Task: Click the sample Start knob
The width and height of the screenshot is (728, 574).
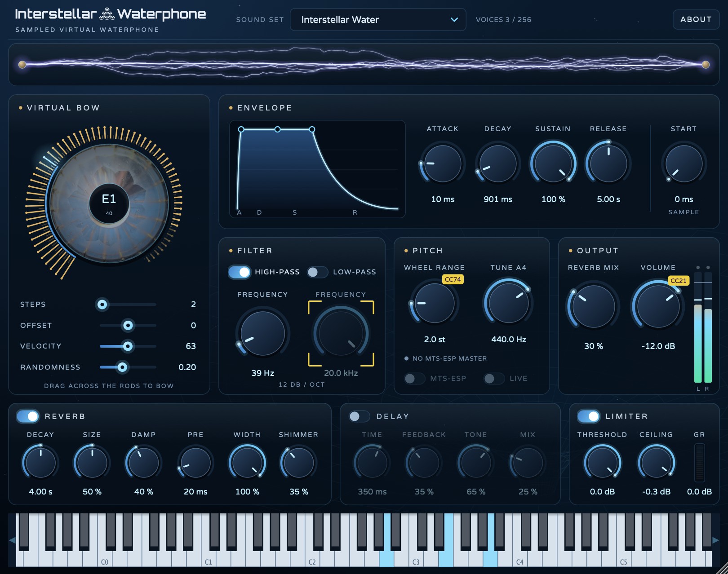Action: (x=684, y=163)
